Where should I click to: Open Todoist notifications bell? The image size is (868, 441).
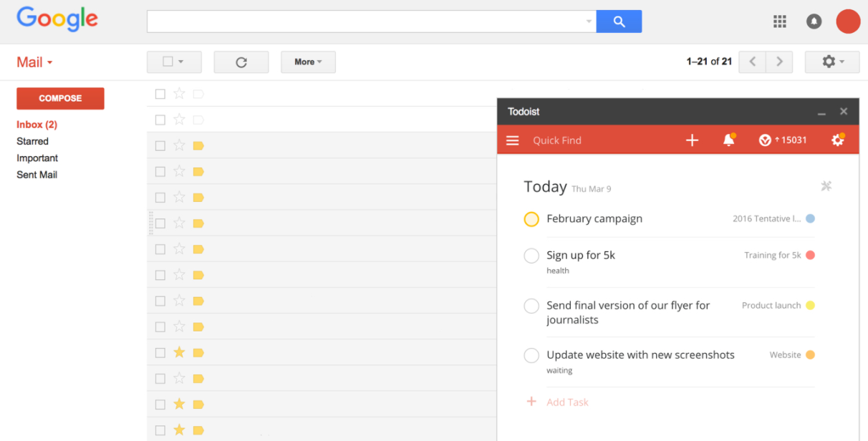click(x=729, y=140)
